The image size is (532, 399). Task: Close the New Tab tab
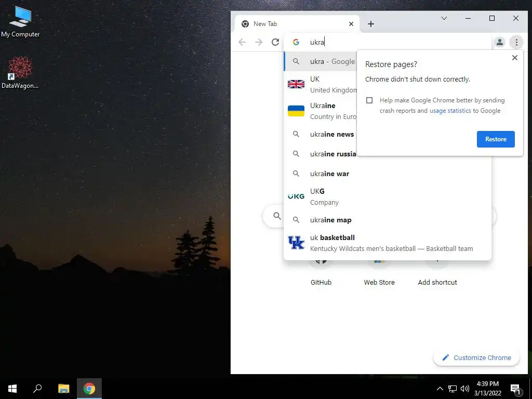351,24
